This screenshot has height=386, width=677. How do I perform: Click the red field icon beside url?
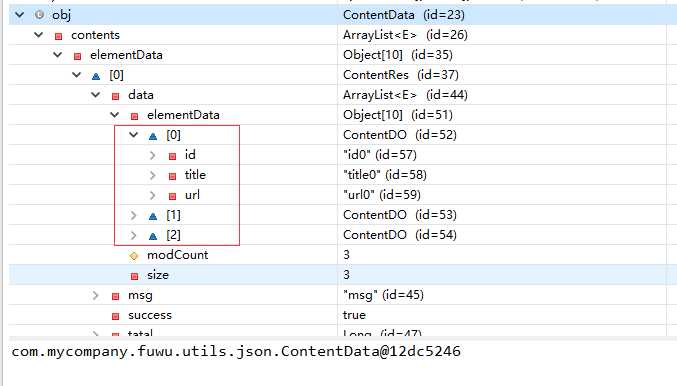coord(172,196)
